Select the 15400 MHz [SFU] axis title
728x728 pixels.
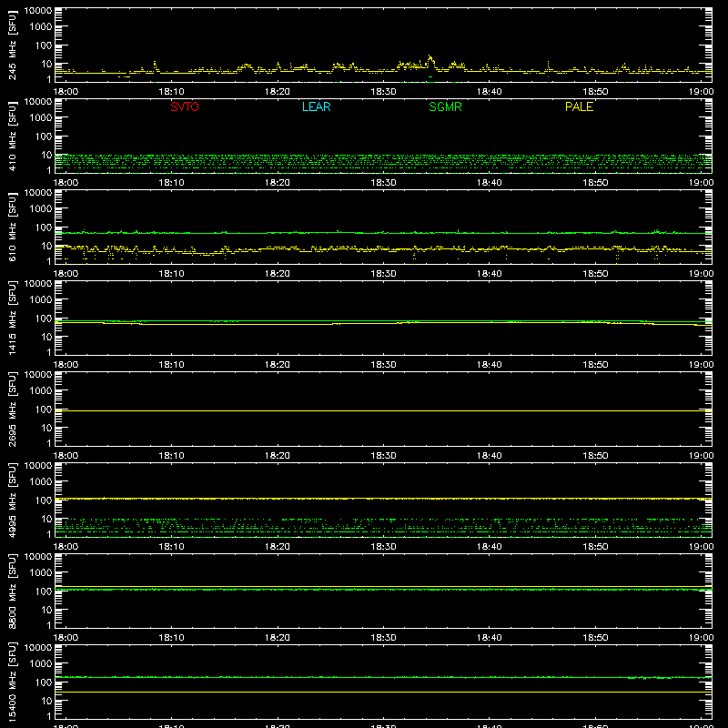(x=13, y=682)
